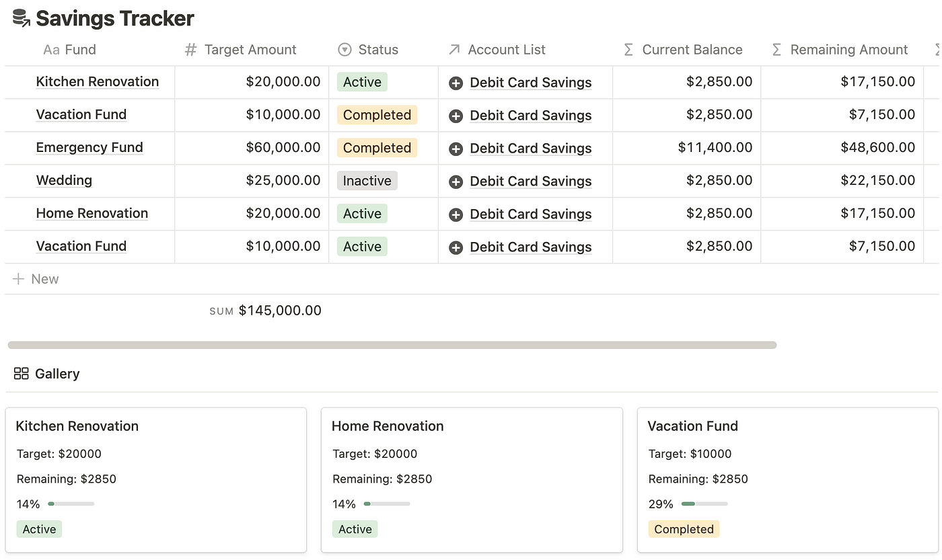The width and height of the screenshot is (942, 560).
Task: Open Debit Card Savings in Kitchen Renovation row
Action: (x=531, y=83)
